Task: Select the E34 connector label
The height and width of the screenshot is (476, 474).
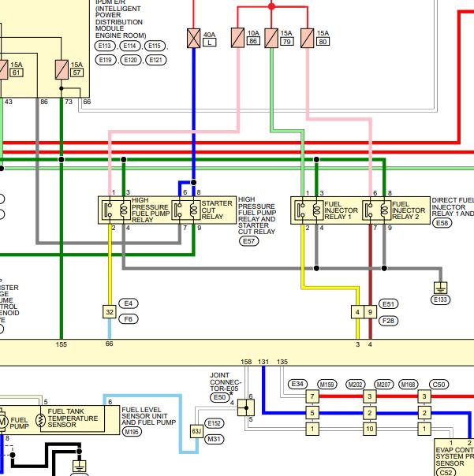Action: pyautogui.click(x=297, y=384)
